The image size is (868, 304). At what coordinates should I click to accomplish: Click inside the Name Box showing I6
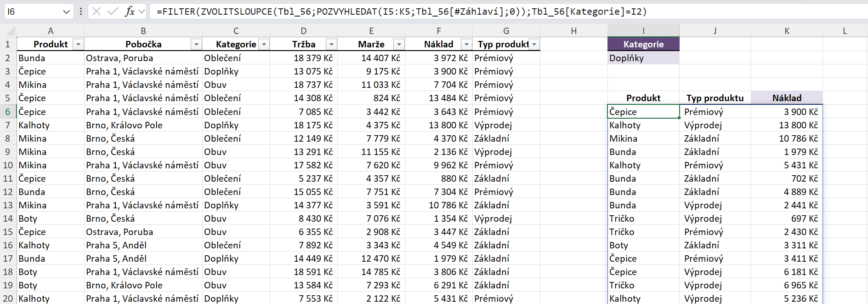coord(32,11)
